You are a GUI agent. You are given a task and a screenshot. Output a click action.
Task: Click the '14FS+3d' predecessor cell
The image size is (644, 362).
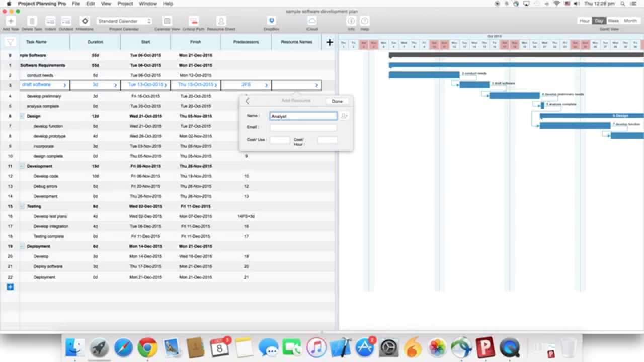tap(246, 216)
